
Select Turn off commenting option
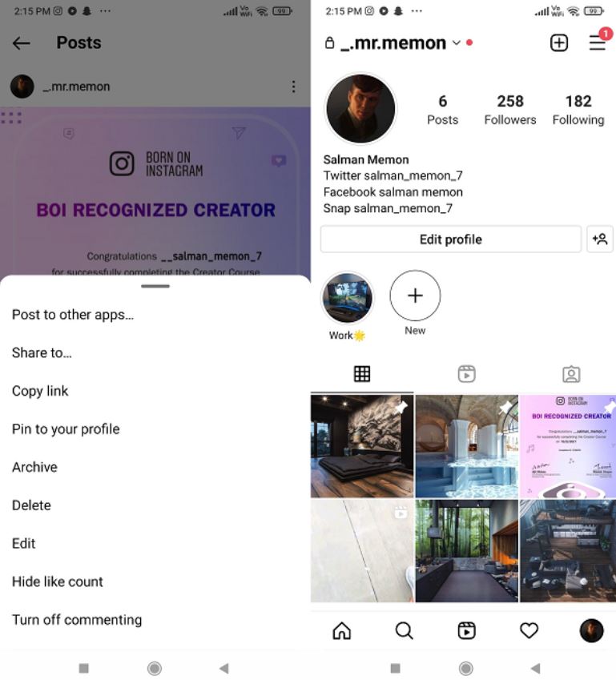point(77,619)
